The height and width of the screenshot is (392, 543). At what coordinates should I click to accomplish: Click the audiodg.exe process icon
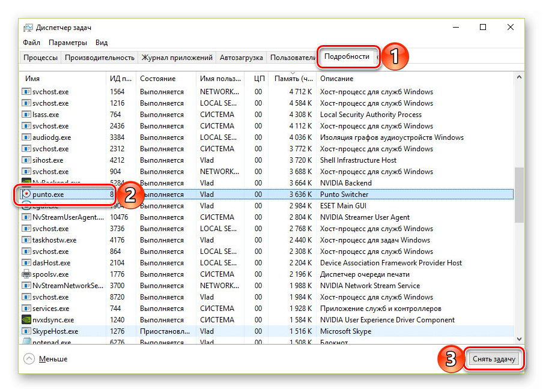coord(26,137)
